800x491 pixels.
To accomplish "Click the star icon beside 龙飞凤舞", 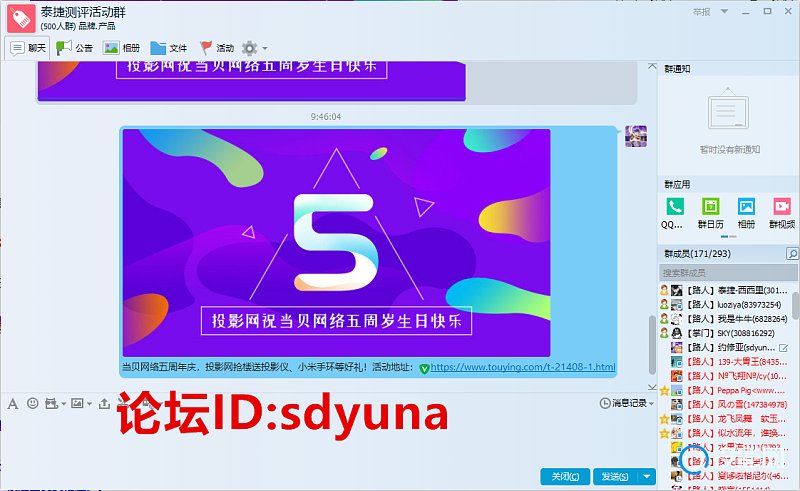I will tap(664, 420).
